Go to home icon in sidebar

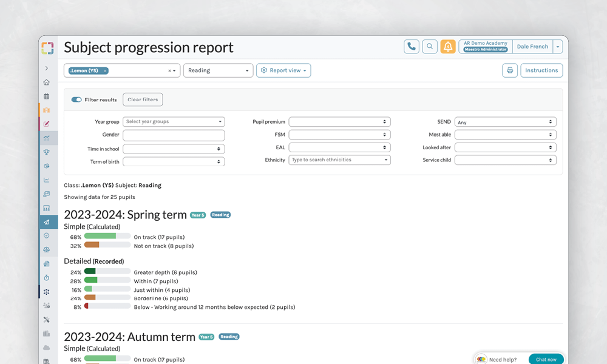47,83
